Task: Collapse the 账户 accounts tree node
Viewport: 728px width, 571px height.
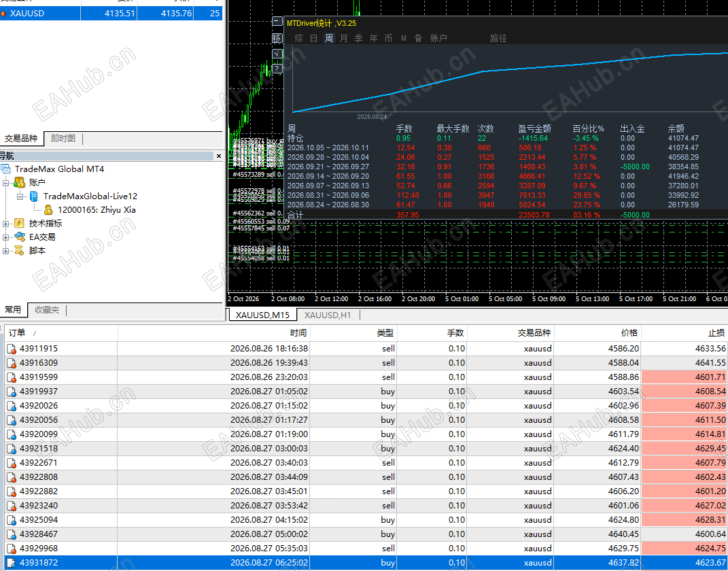Action: (5, 183)
